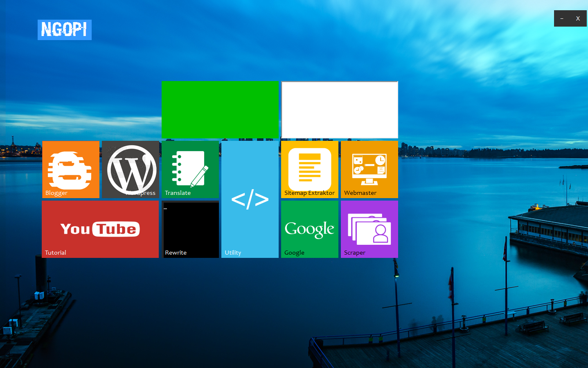The height and width of the screenshot is (368, 588).
Task: Close the NGOPI window
Action: point(578,18)
